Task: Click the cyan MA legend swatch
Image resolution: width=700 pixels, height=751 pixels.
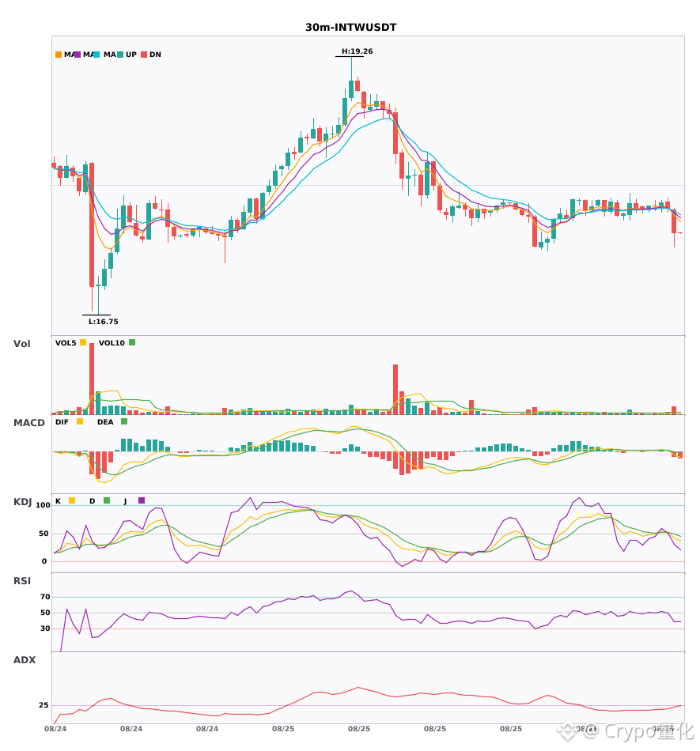Action: coord(96,55)
